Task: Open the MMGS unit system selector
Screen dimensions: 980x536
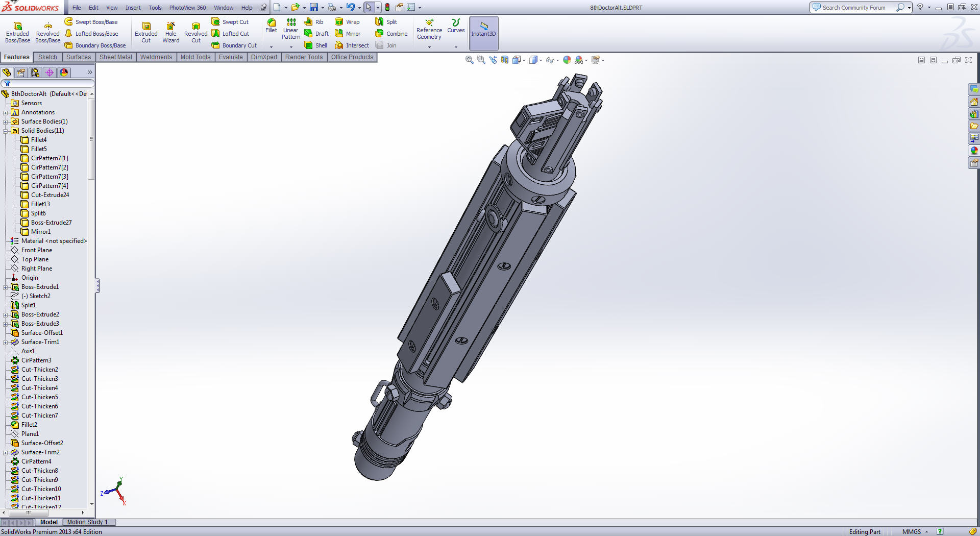Action: [915, 532]
